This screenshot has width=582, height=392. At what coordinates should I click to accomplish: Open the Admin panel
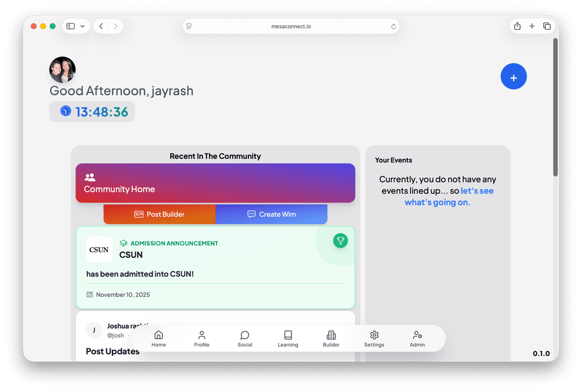[417, 339]
